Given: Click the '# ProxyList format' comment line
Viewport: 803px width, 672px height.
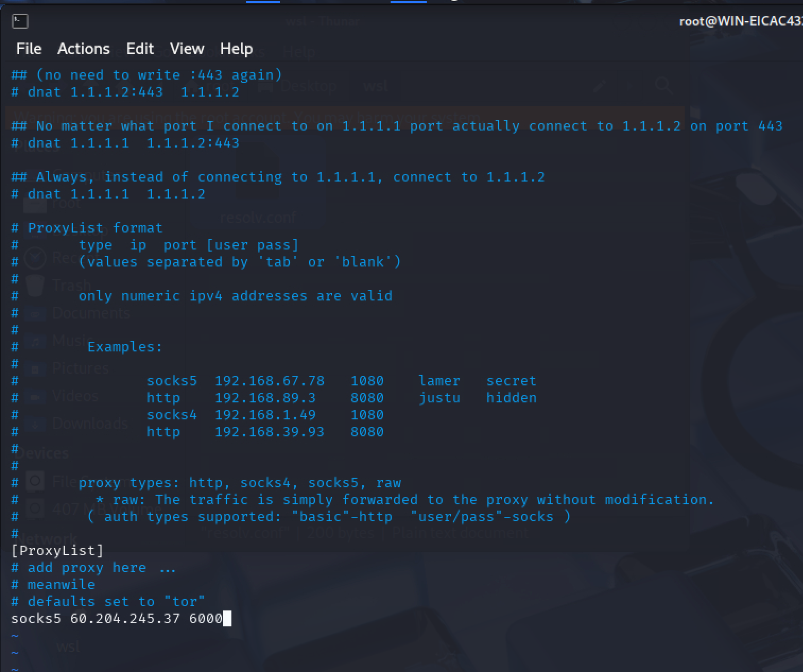Looking at the screenshot, I should pyautogui.click(x=87, y=228).
